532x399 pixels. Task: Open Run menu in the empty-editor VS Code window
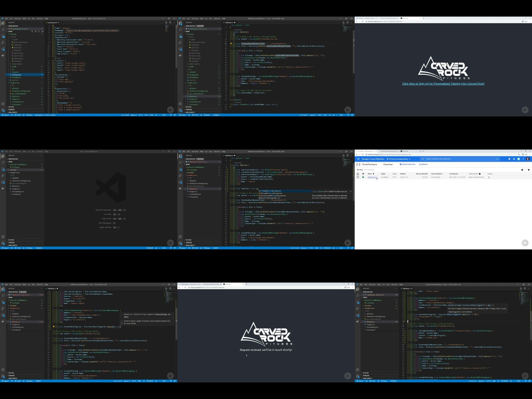click(x=33, y=152)
